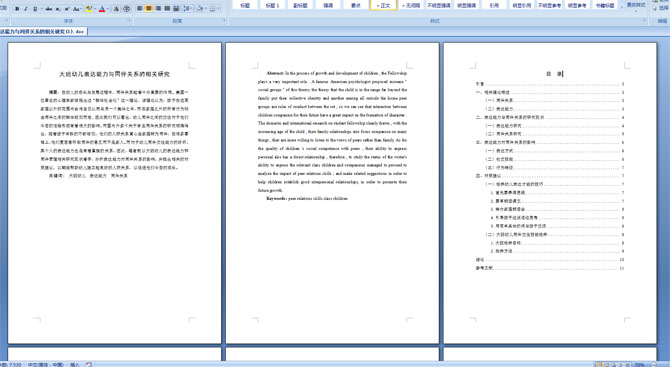Toggle strikethrough text button

[x=49, y=9]
